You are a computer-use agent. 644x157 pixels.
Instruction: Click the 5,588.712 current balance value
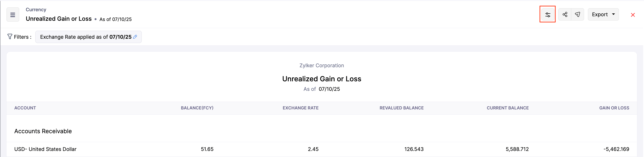(517, 149)
